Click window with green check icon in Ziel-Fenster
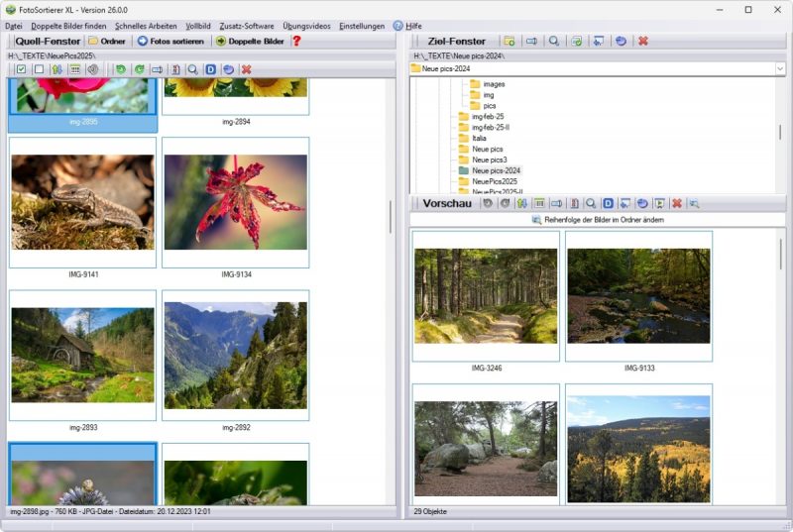Viewport: 793px width, 532px height. point(577,41)
